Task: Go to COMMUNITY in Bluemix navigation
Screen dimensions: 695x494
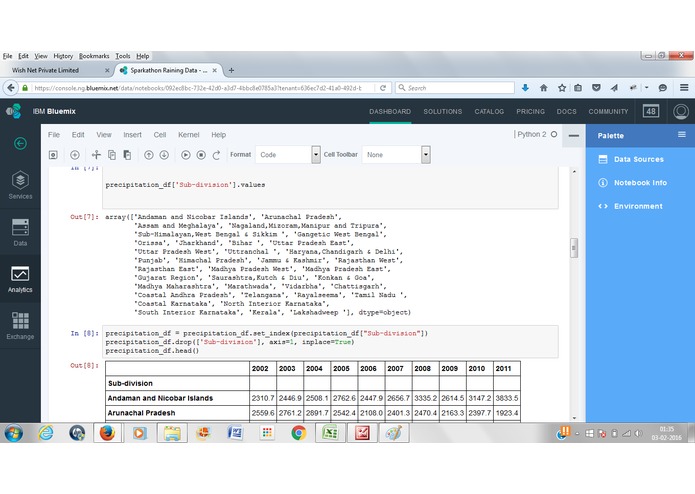Action: point(608,111)
